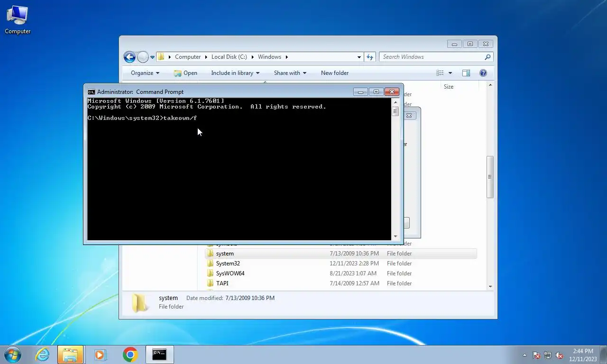This screenshot has width=607, height=364.
Task: Open Windows Explorer taskbar button
Action: pyautogui.click(x=70, y=354)
